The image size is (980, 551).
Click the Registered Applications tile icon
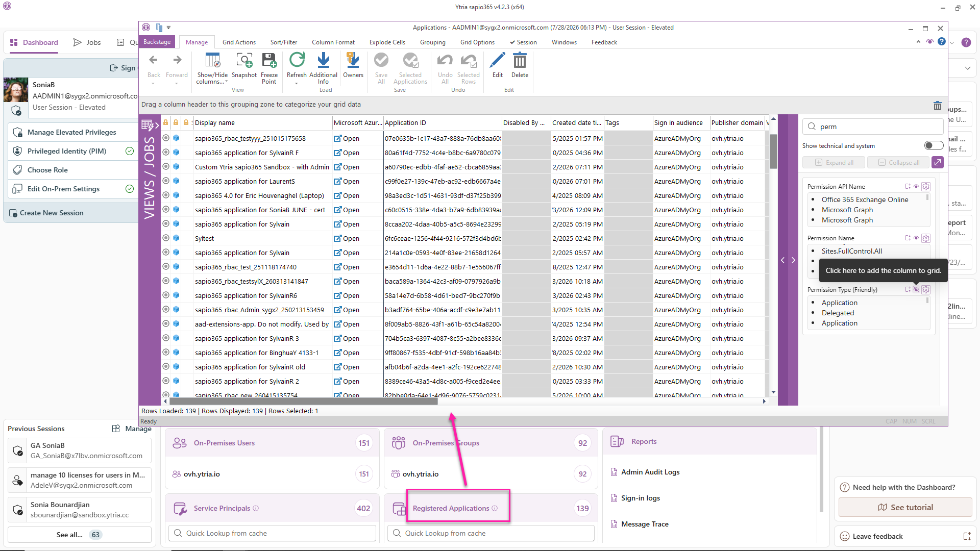[x=399, y=509]
